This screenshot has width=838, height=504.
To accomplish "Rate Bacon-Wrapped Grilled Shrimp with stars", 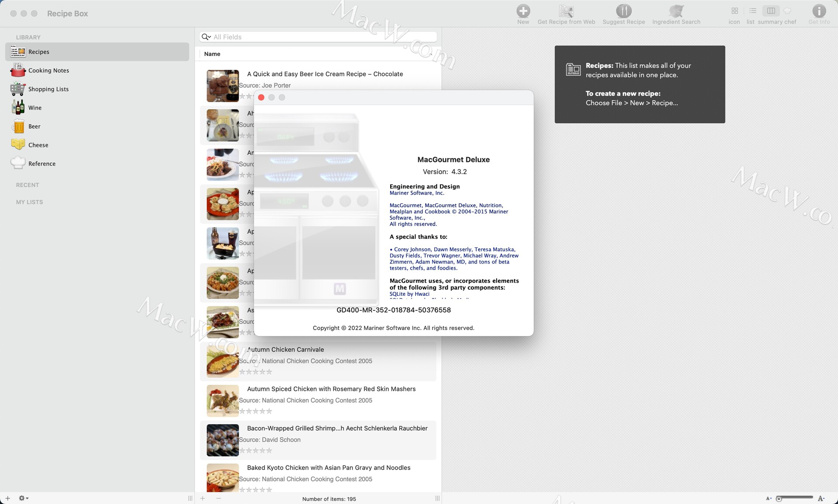I will point(256,450).
